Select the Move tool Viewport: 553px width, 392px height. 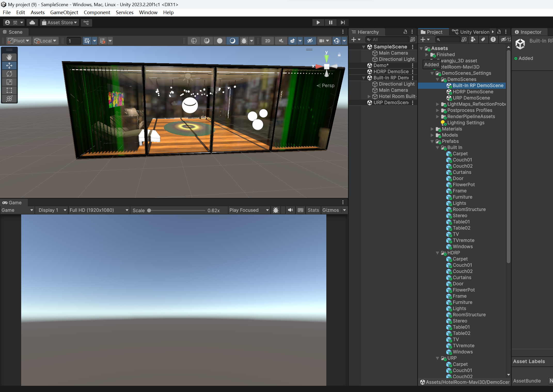[x=9, y=66]
